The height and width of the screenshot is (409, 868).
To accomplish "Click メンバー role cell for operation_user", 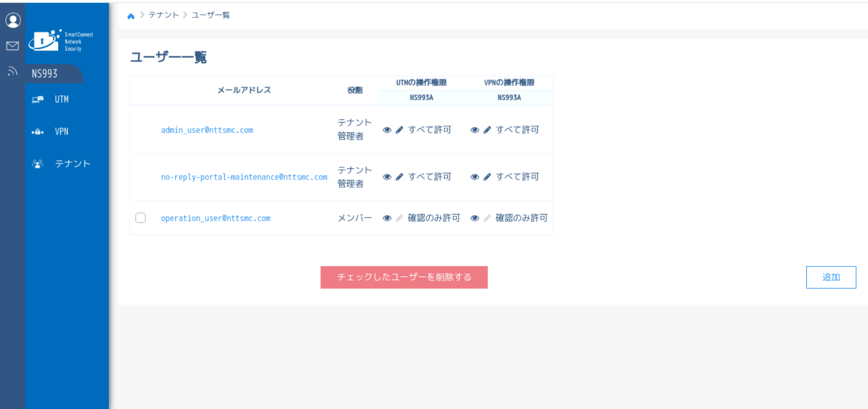I will [x=355, y=218].
